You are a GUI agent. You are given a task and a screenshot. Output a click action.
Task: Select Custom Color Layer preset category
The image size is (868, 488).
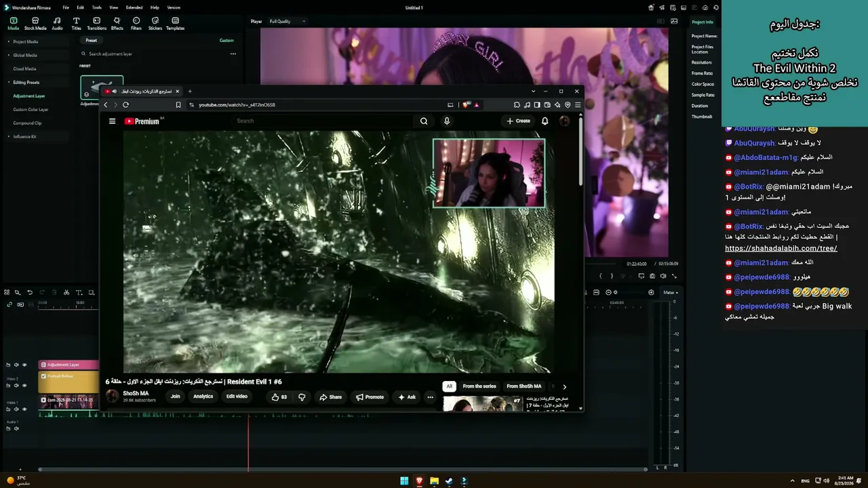click(31, 109)
